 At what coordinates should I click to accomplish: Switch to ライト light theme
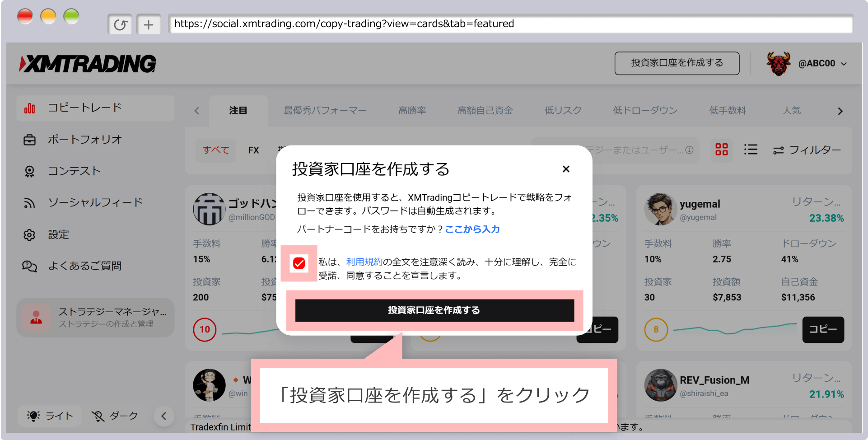(51, 416)
